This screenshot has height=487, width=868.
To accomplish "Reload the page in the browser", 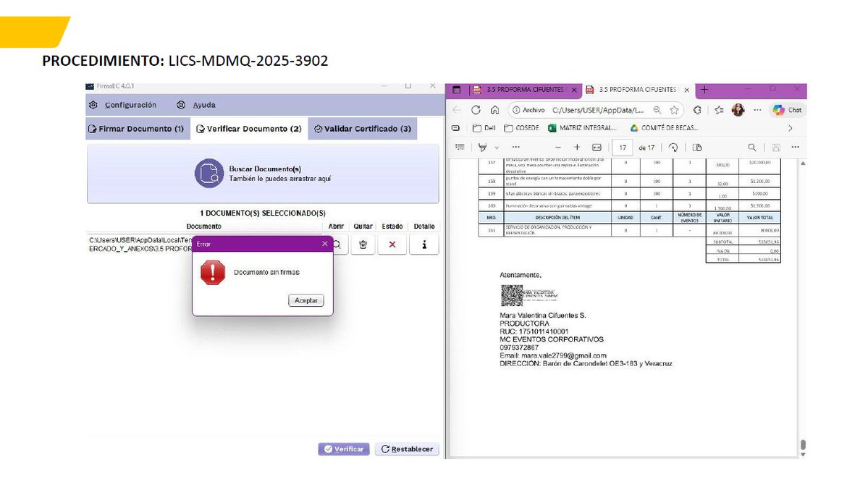I will pyautogui.click(x=476, y=110).
